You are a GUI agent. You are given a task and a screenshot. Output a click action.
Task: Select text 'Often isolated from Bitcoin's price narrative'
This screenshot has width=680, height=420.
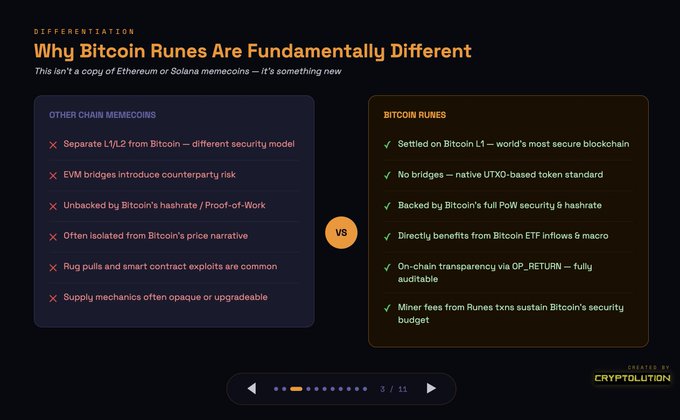[x=156, y=236]
